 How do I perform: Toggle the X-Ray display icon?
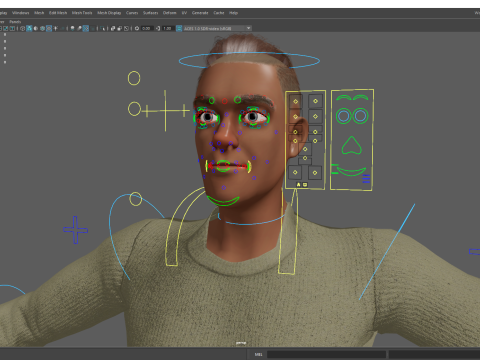[113, 28]
